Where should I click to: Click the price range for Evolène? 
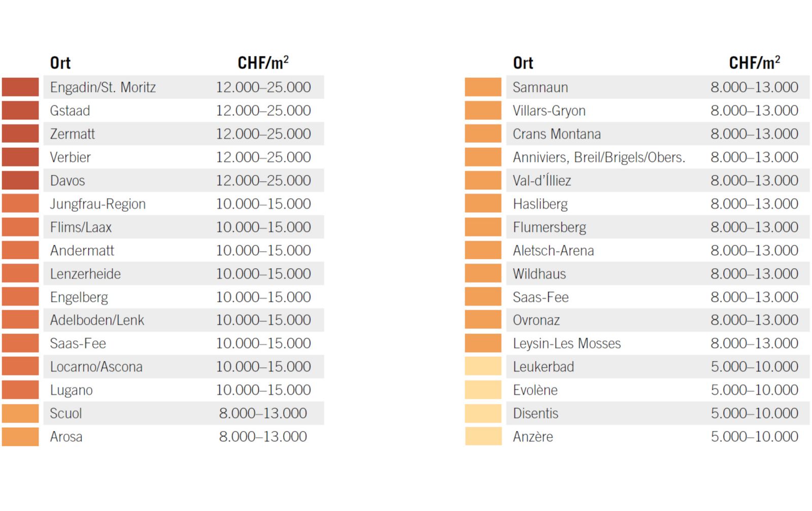(754, 390)
